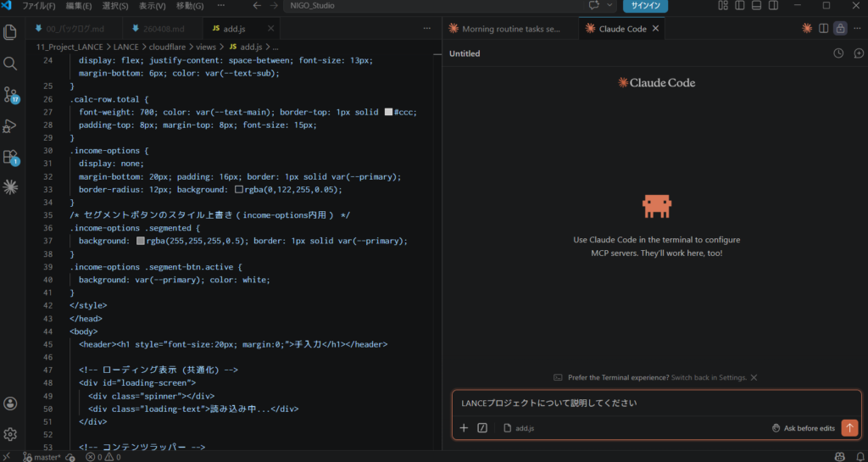Open the Extensions view in activity bar

pos(10,157)
